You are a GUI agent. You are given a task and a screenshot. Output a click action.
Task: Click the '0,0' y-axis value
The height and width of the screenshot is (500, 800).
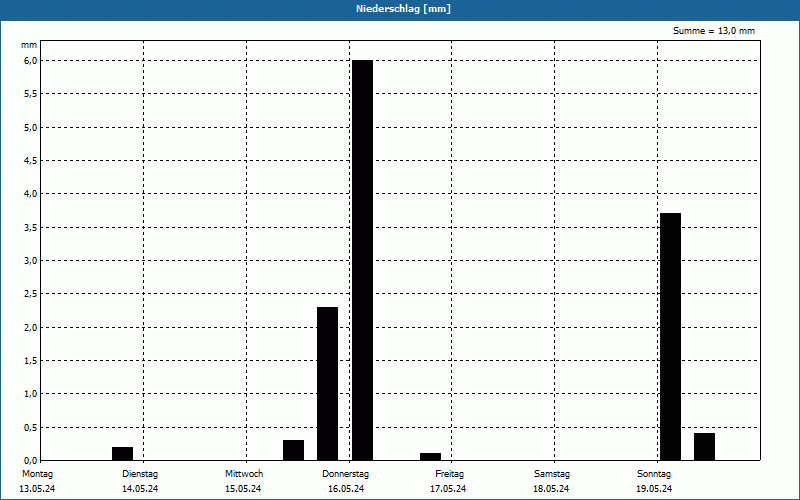pyautogui.click(x=31, y=461)
